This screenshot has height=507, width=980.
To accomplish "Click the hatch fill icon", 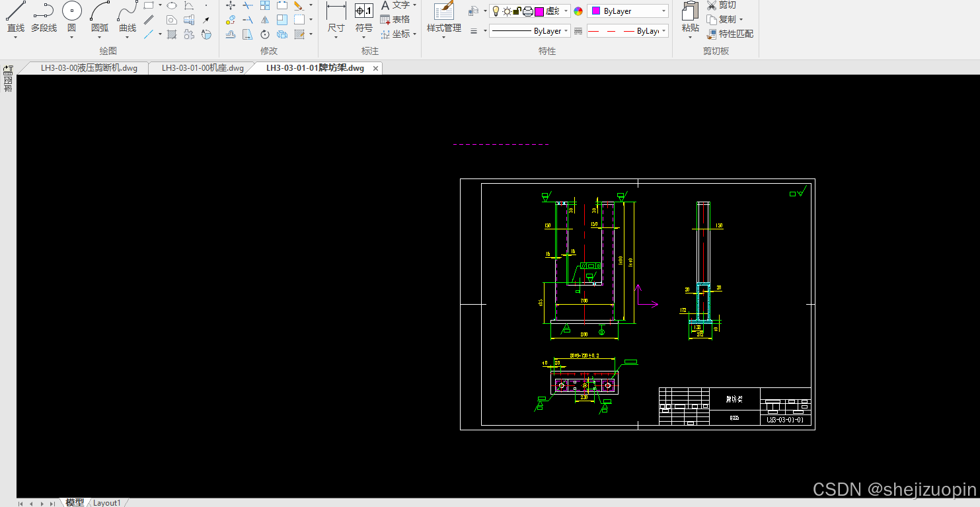I will pos(172,34).
